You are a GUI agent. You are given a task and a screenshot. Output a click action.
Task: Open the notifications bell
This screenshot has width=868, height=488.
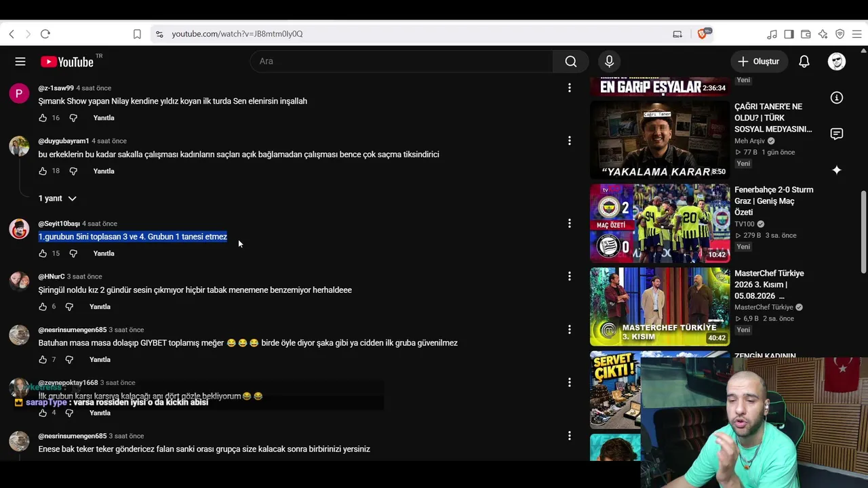804,62
